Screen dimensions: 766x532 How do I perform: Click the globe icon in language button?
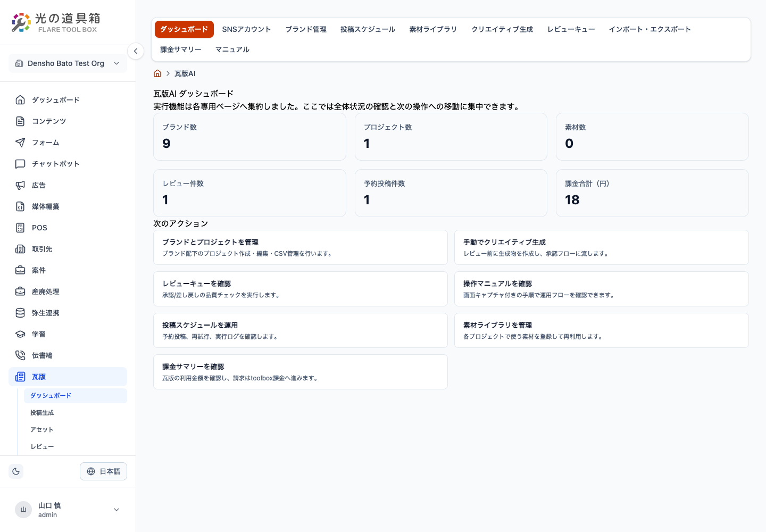point(91,471)
